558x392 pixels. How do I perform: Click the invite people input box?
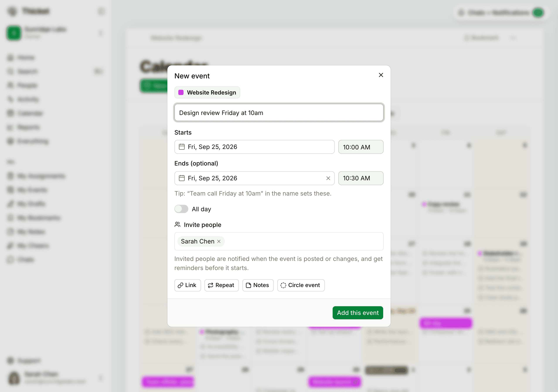[279, 242]
